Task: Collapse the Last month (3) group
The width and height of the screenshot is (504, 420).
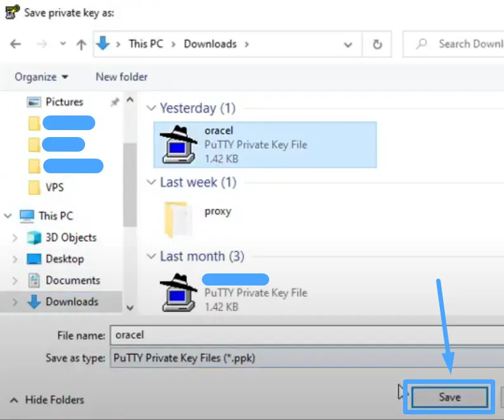Action: tap(151, 256)
